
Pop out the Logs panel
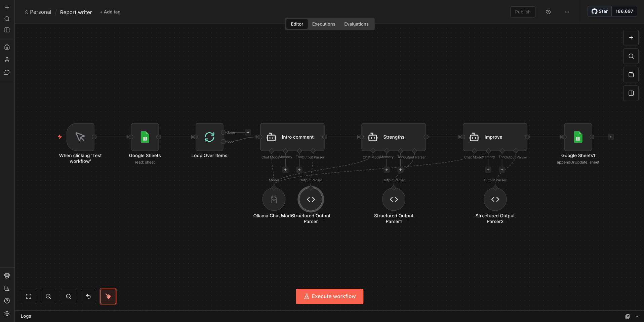point(627,317)
